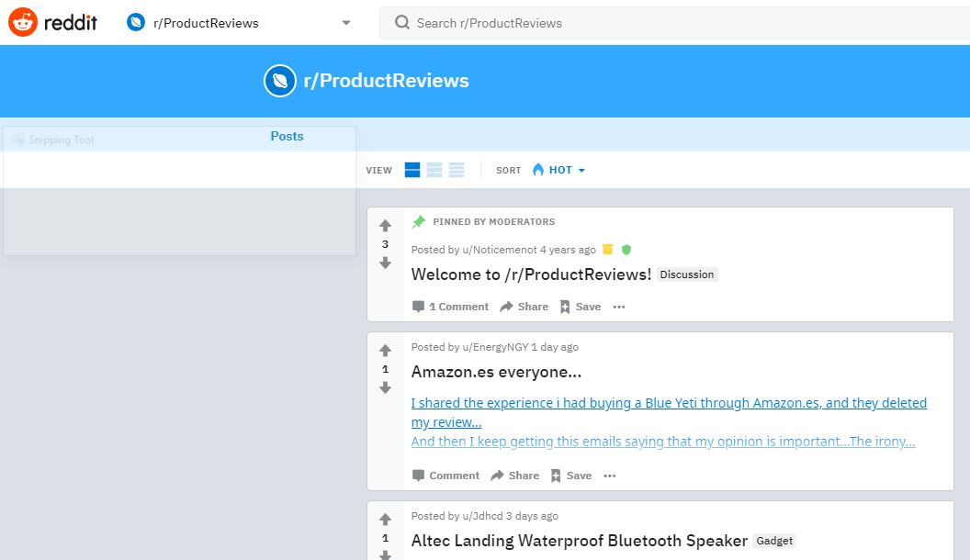This screenshot has height=560, width=970.
Task: Click the Welcome post vote count 3
Action: click(386, 244)
